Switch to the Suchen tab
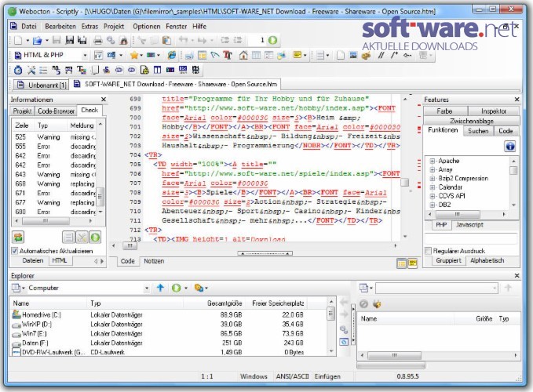The image size is (533, 392). pos(478,131)
